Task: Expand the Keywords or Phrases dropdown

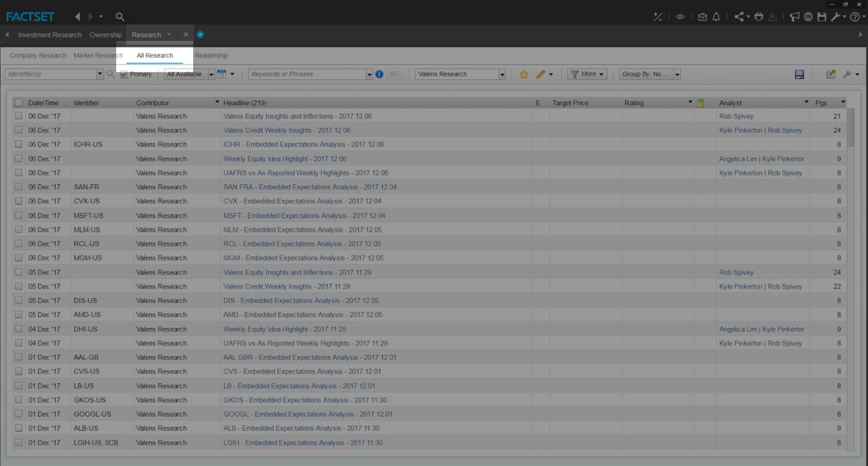Action: [369, 74]
